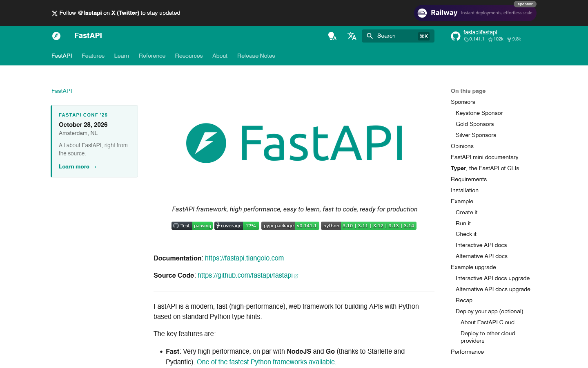Click the external link icon after source URL
Screen dimensions: 588x368
pos(296,276)
